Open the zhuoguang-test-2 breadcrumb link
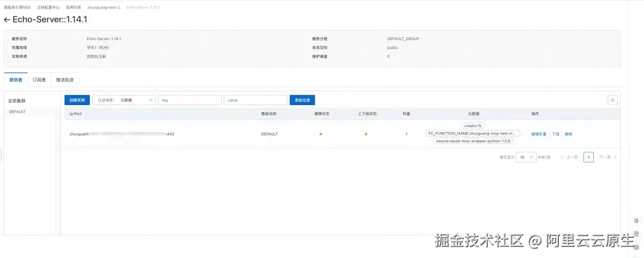 [x=104, y=7]
